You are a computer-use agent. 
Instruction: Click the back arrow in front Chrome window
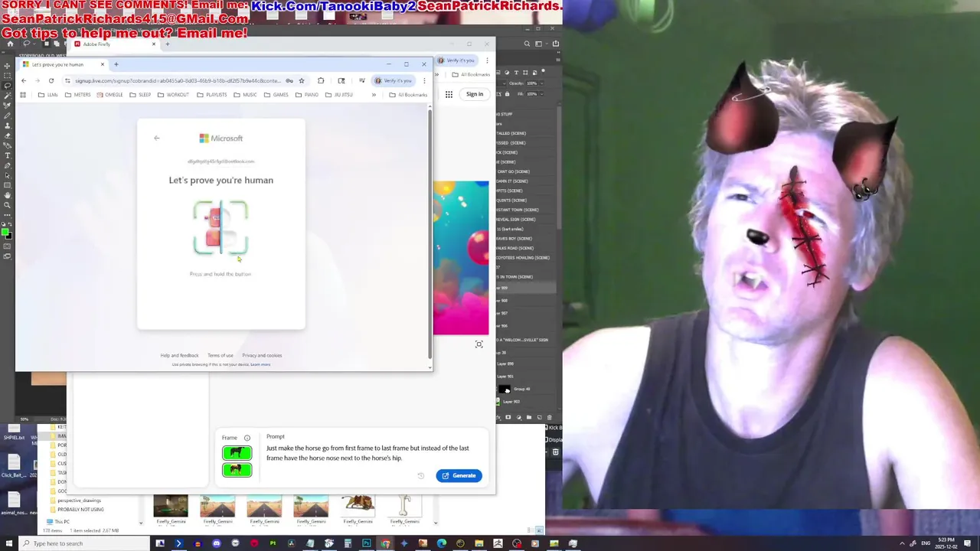click(23, 80)
